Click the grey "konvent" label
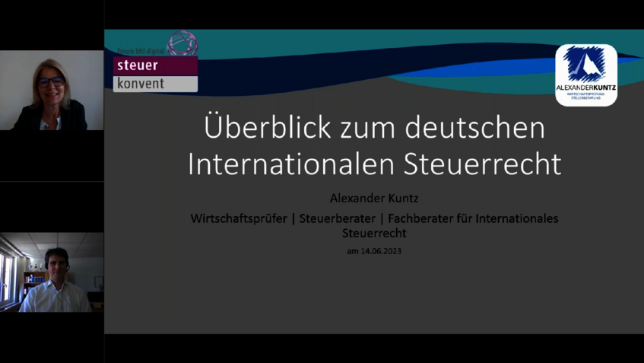The width and height of the screenshot is (644, 363). [x=155, y=84]
